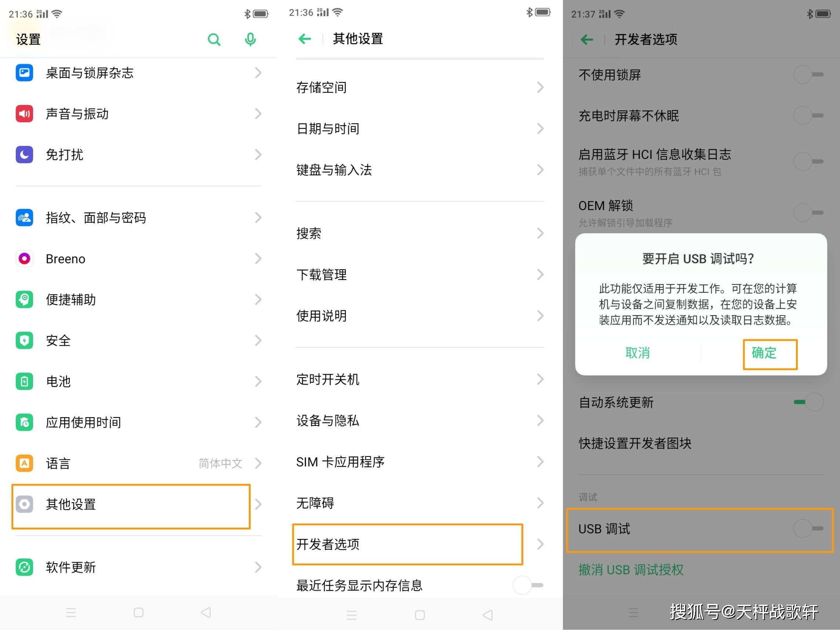840x630 pixels.
Task: Expand 日期与时间 chevron
Action: [x=540, y=129]
